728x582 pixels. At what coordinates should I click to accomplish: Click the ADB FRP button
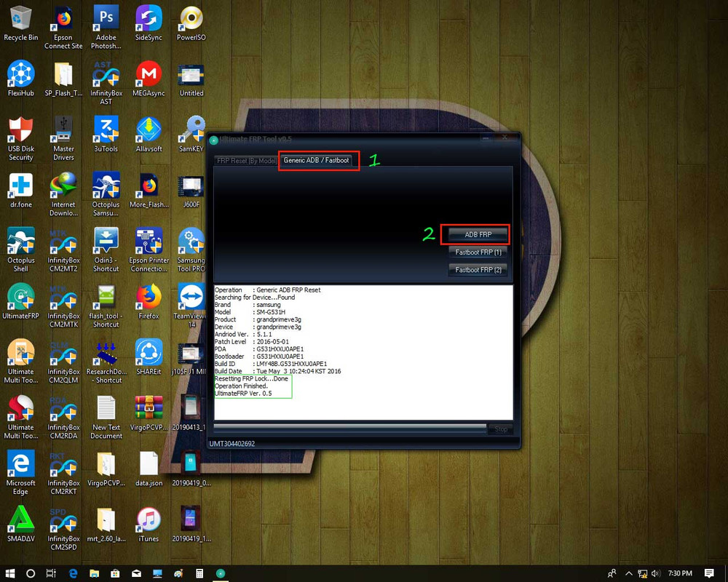pyautogui.click(x=478, y=234)
